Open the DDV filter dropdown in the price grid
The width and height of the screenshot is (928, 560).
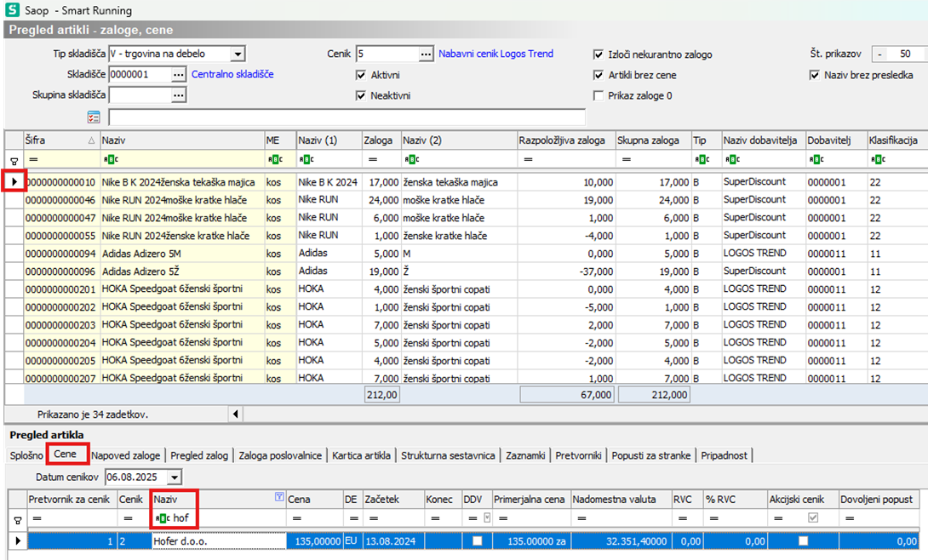[x=487, y=517]
